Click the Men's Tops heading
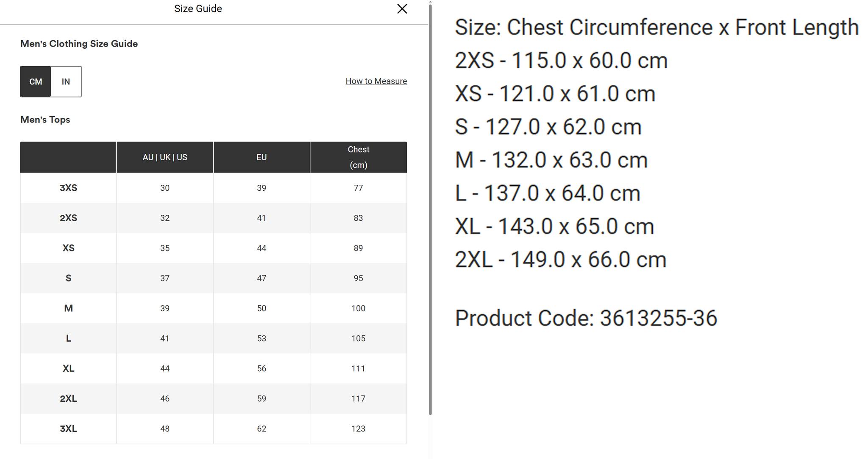The image size is (868, 459). tap(45, 120)
